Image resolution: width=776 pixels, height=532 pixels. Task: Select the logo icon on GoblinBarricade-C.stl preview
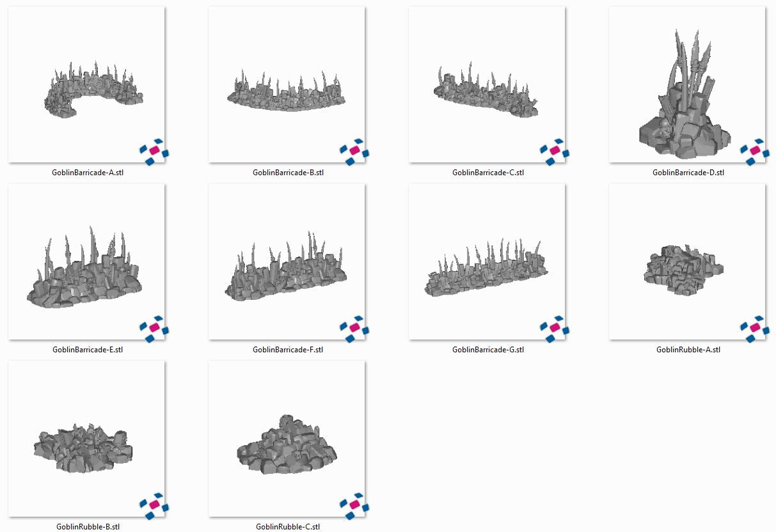click(553, 148)
